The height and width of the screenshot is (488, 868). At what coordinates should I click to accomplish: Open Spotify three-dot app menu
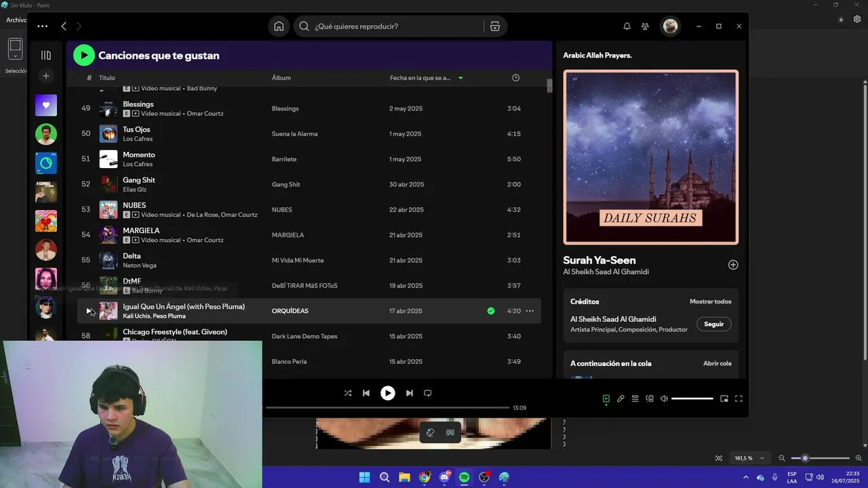pyautogui.click(x=42, y=26)
